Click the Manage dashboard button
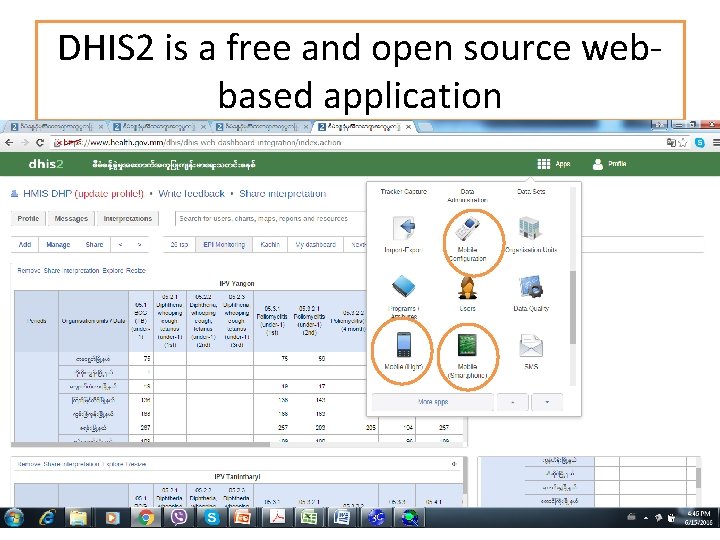This screenshot has height=540, width=720. coord(58,245)
